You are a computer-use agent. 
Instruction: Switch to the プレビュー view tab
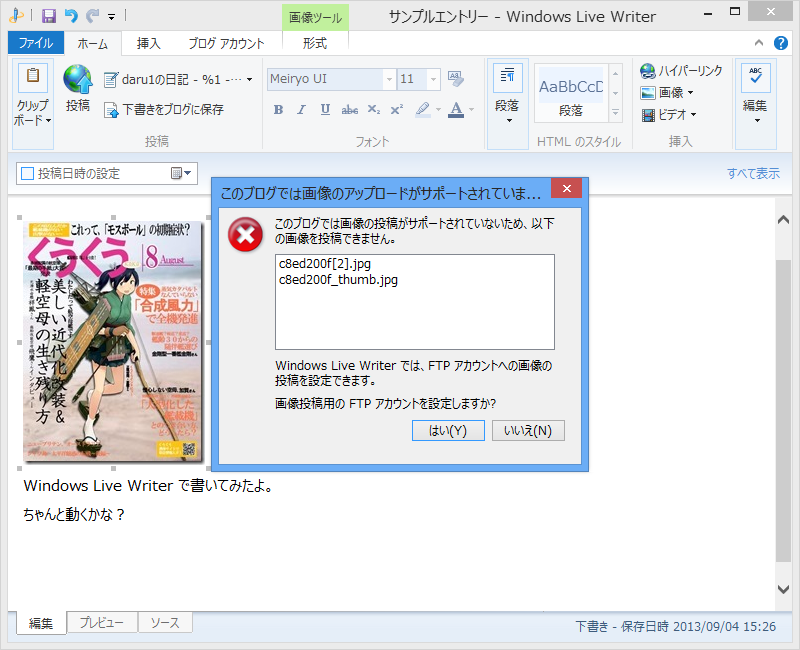(102, 622)
